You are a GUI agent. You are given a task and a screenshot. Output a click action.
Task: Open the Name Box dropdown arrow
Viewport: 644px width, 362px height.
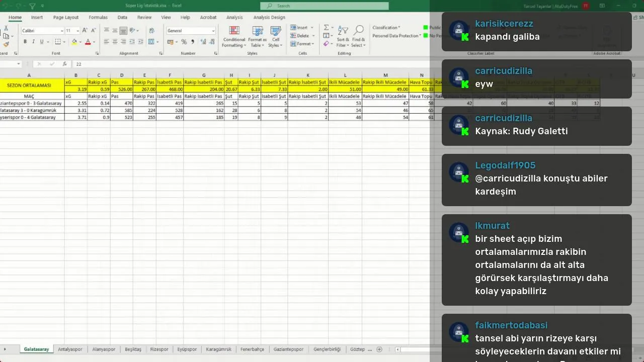(19, 64)
